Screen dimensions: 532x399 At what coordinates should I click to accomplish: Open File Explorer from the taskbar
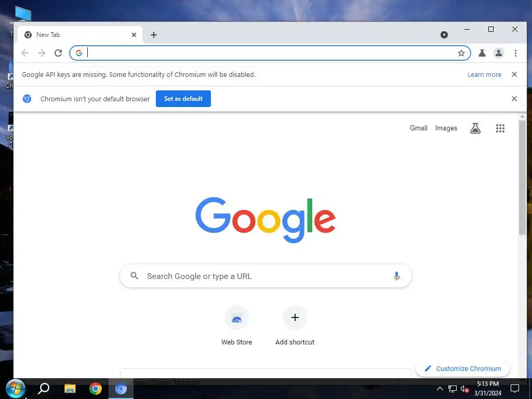(70, 389)
